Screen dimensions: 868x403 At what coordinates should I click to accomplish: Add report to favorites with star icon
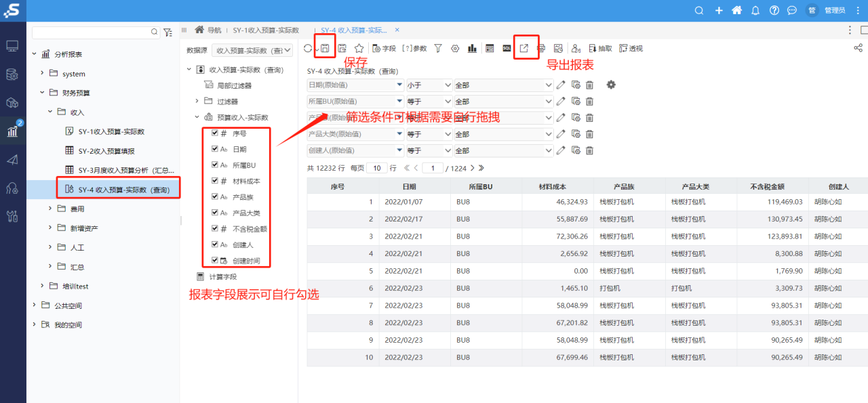[359, 48]
